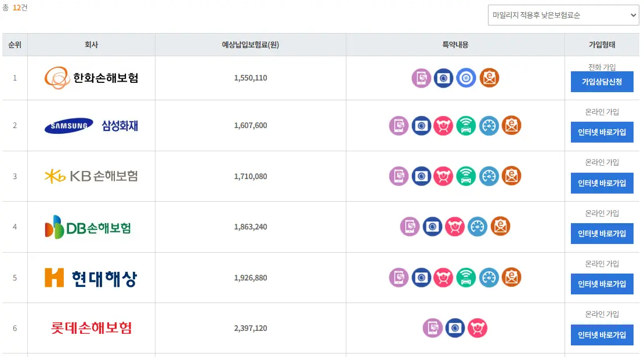Click the child discount icon in the KB손해보험 row
This screenshot has width=644, height=357.
(x=443, y=176)
